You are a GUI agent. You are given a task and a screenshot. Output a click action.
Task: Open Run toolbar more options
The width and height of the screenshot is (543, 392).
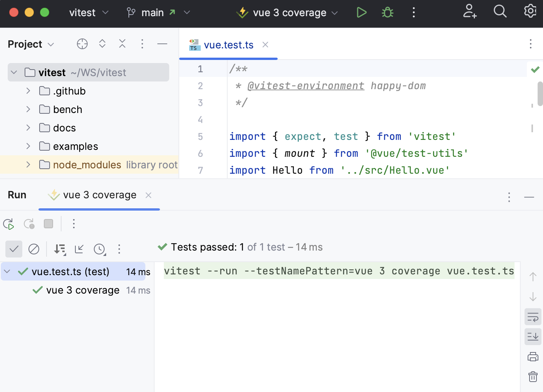coord(74,224)
